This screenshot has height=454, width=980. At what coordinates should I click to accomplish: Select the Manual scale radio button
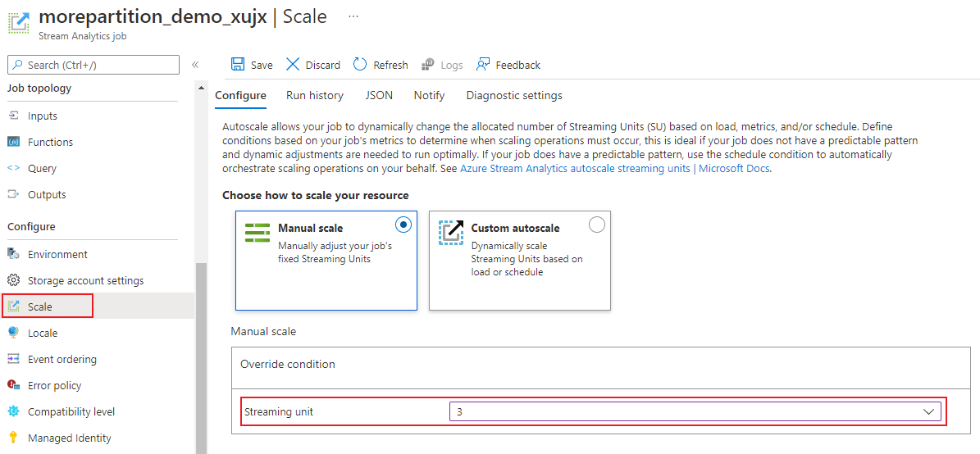[x=403, y=225]
